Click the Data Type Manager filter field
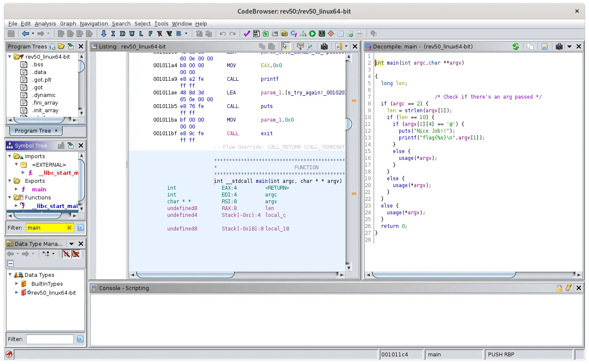Viewport: 589px width, 364px height. tap(50, 339)
